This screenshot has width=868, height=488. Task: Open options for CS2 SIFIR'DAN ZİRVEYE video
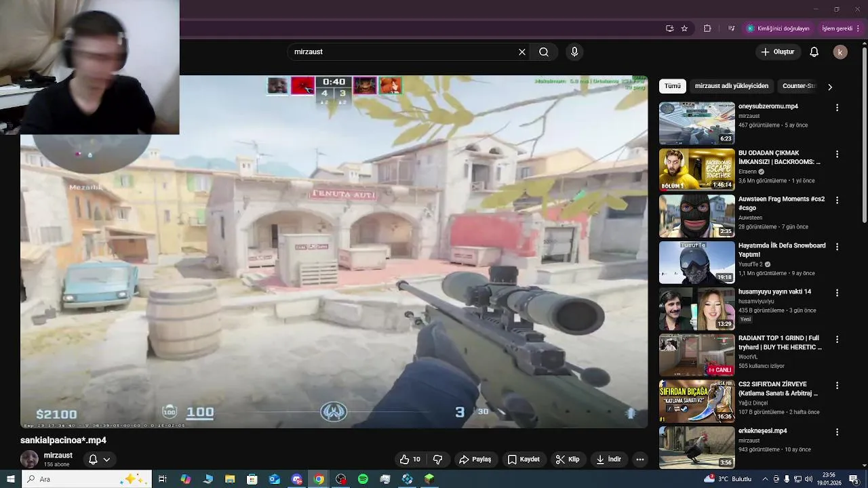(x=837, y=385)
